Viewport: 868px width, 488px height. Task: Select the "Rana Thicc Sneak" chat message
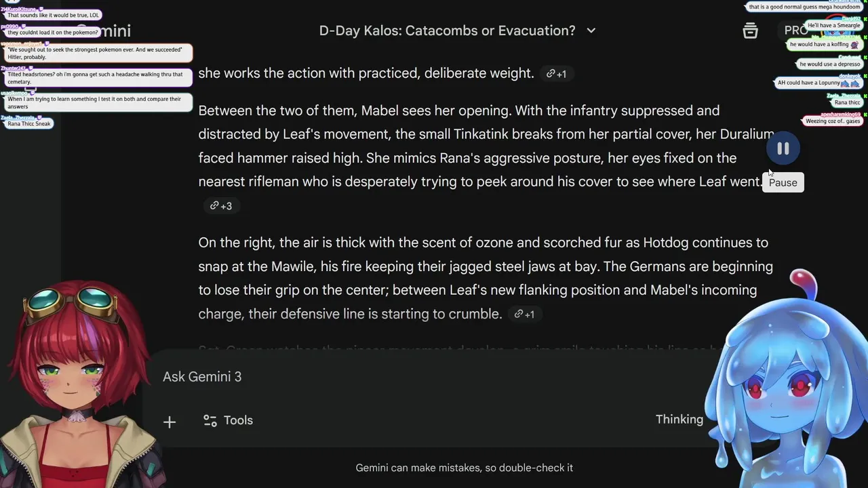29,124
